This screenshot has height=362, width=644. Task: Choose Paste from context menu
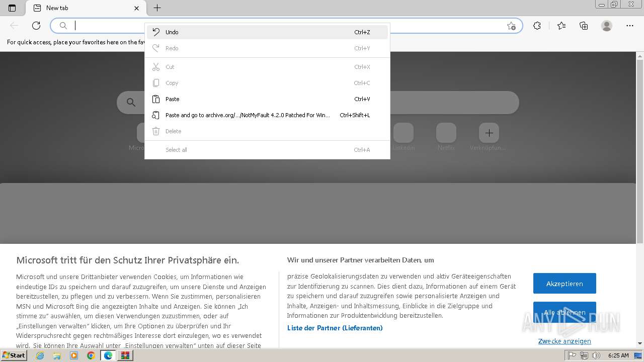(x=267, y=99)
